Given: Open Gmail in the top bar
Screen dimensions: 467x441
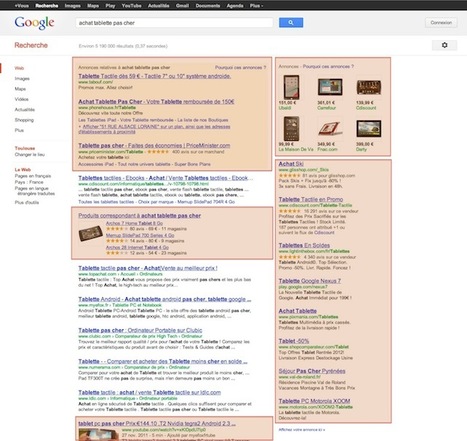Looking at the screenshot, I should click(182, 6).
